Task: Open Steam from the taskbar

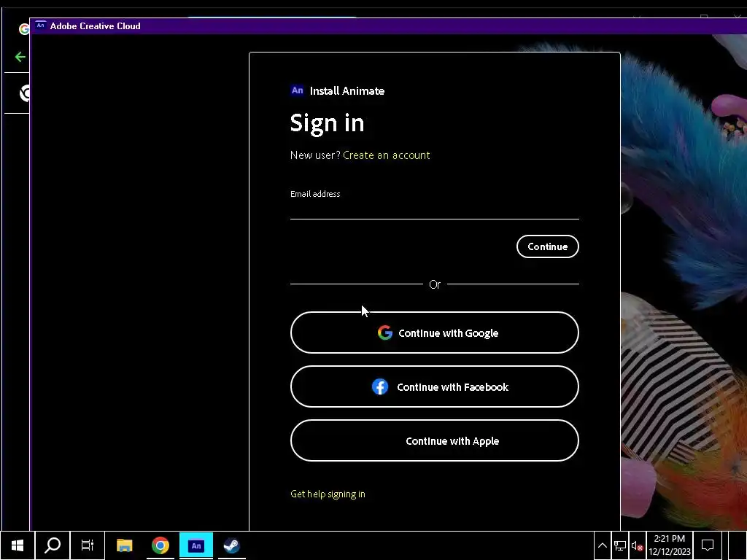Action: point(232,545)
